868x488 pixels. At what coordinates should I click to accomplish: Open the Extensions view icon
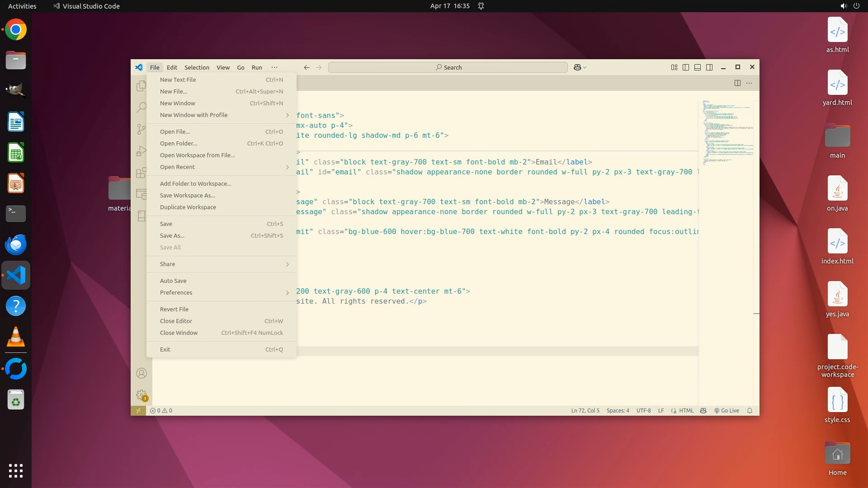141,173
